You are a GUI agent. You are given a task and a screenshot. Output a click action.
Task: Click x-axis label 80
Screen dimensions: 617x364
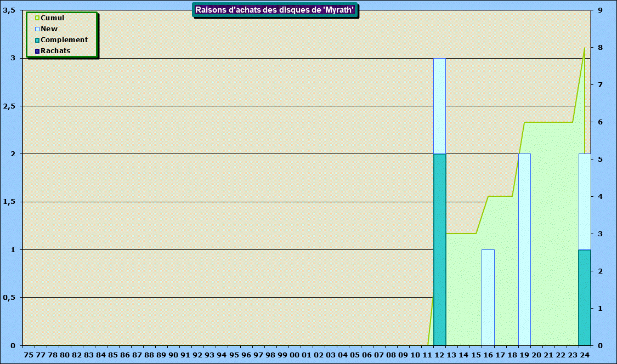[65, 355]
